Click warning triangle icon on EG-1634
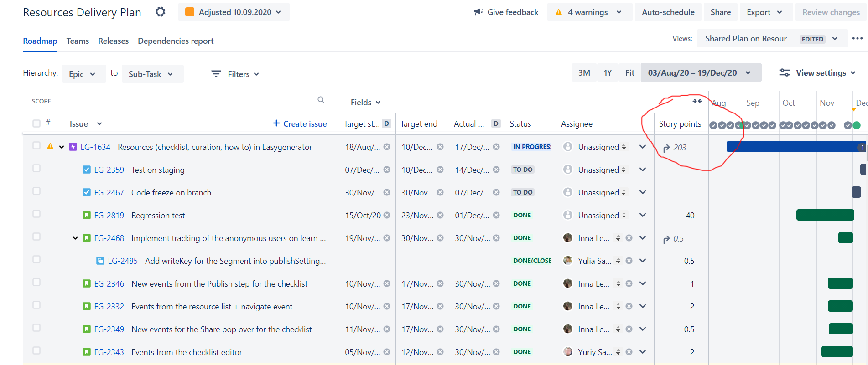The height and width of the screenshot is (365, 868). [x=50, y=146]
